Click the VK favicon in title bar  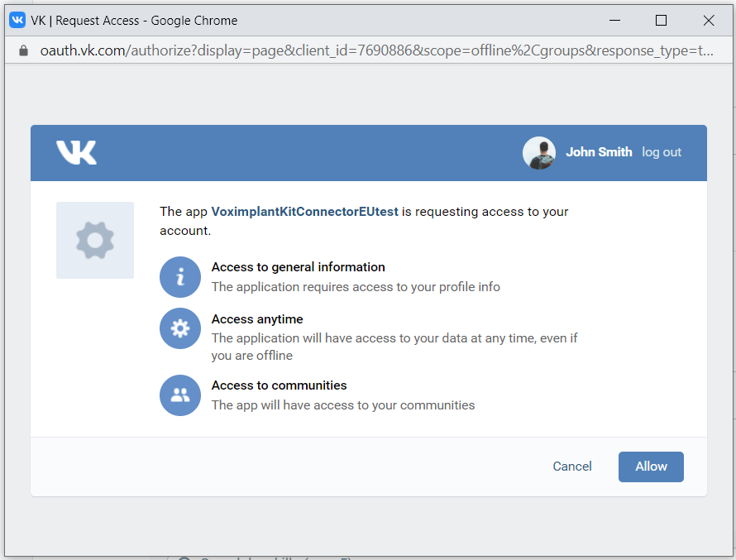click(17, 20)
